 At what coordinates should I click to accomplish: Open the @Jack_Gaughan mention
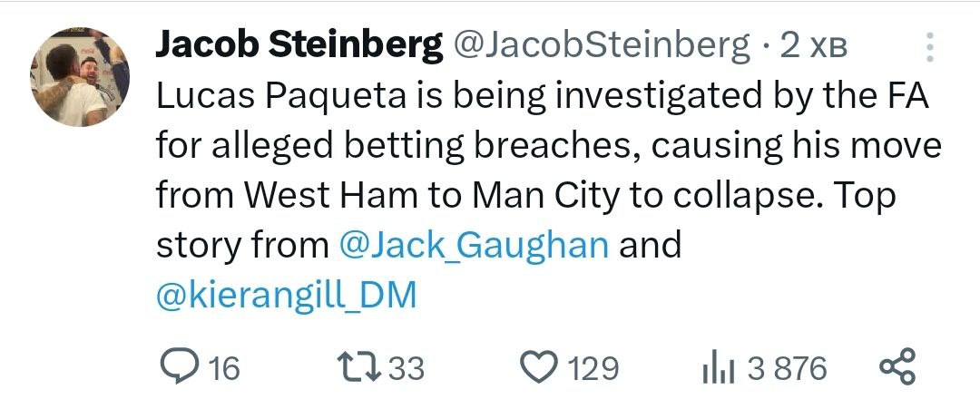click(473, 245)
